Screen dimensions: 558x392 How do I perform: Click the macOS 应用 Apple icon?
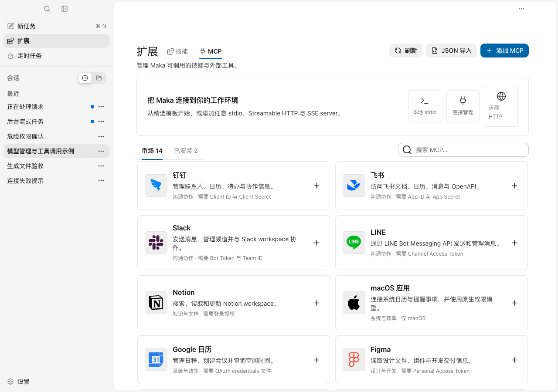[x=354, y=303]
